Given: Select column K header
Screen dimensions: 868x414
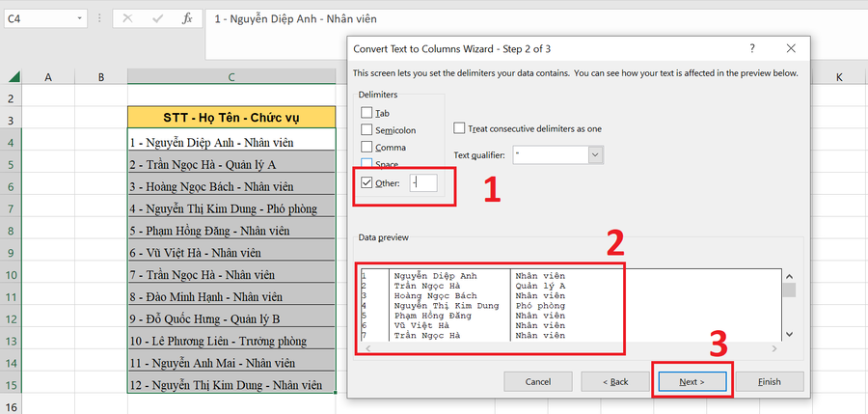Looking at the screenshot, I should (x=839, y=77).
